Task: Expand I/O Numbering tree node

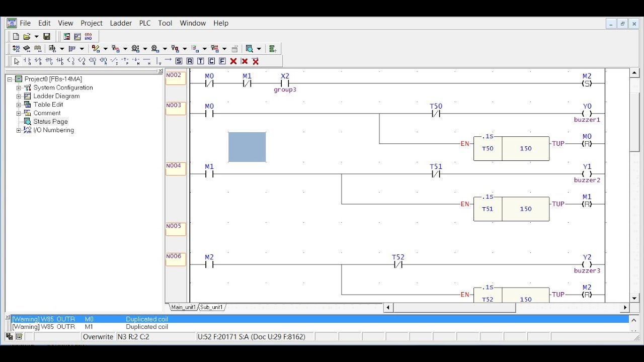Action: click(x=19, y=130)
